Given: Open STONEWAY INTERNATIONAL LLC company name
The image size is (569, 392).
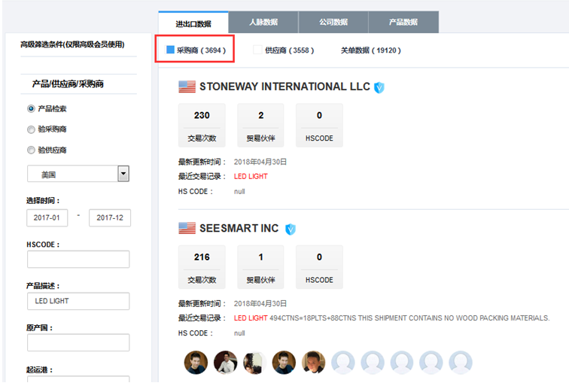Looking at the screenshot, I should point(284,87).
